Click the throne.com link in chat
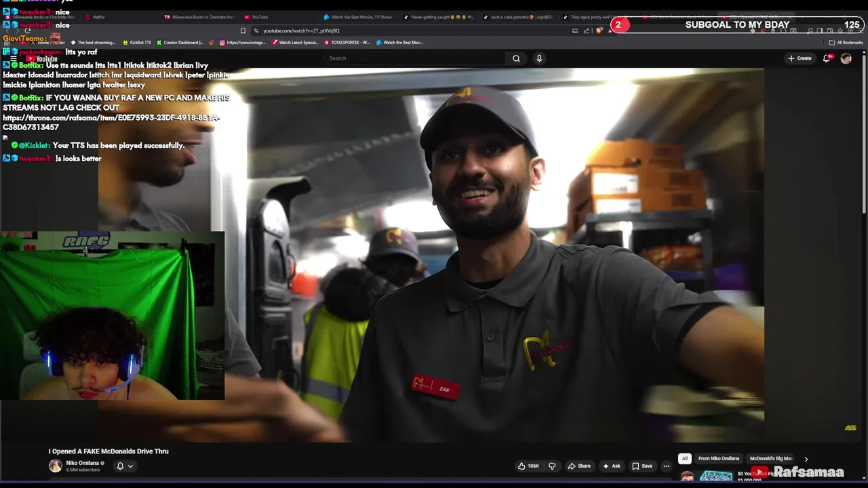 (x=111, y=122)
